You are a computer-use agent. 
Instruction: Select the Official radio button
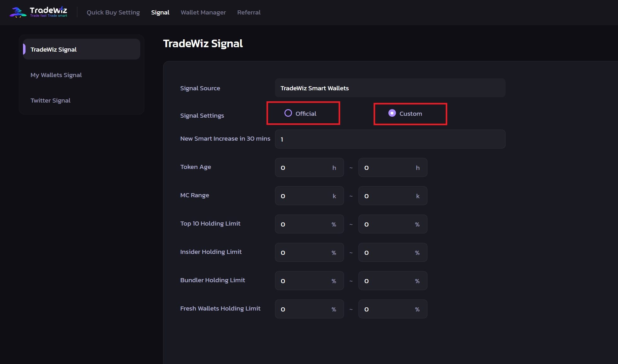point(288,113)
